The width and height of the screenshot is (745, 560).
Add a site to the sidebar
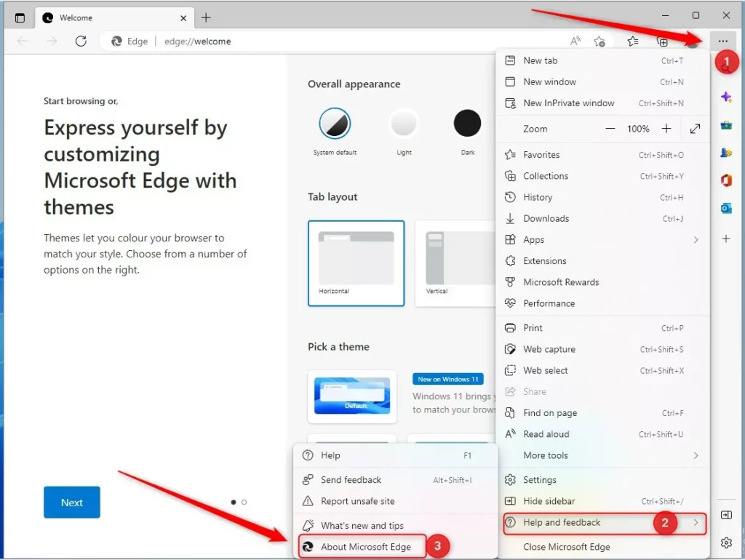(x=726, y=239)
